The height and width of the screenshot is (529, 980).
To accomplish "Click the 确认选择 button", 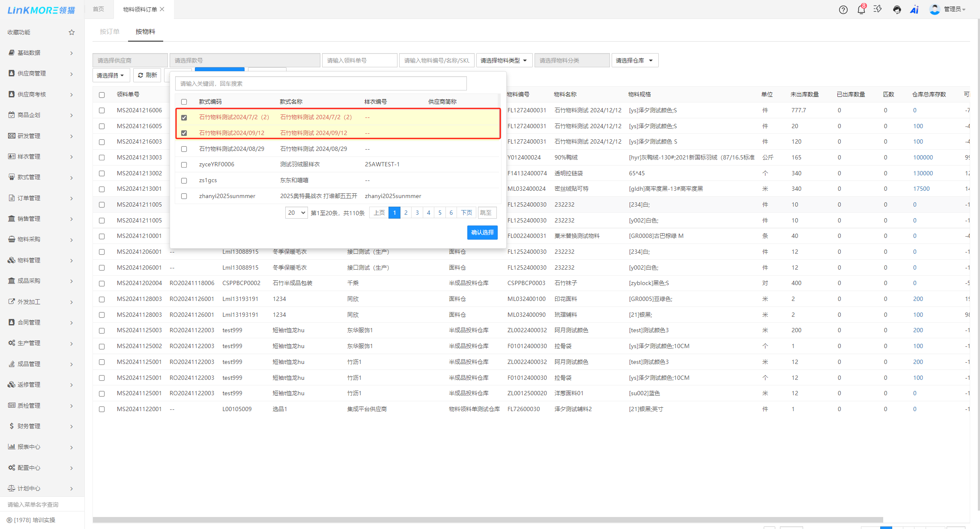I will pyautogui.click(x=482, y=232).
